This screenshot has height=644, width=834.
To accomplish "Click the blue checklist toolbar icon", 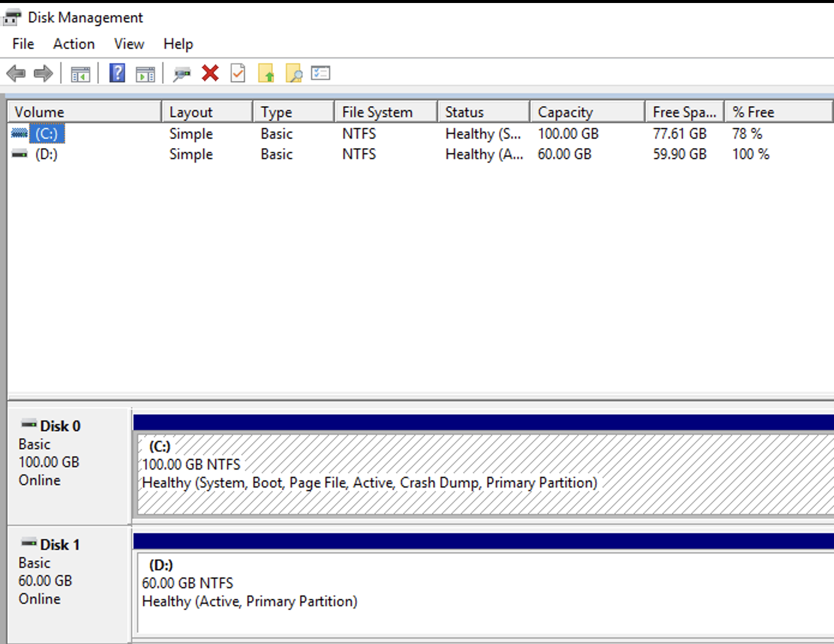I will [x=320, y=73].
